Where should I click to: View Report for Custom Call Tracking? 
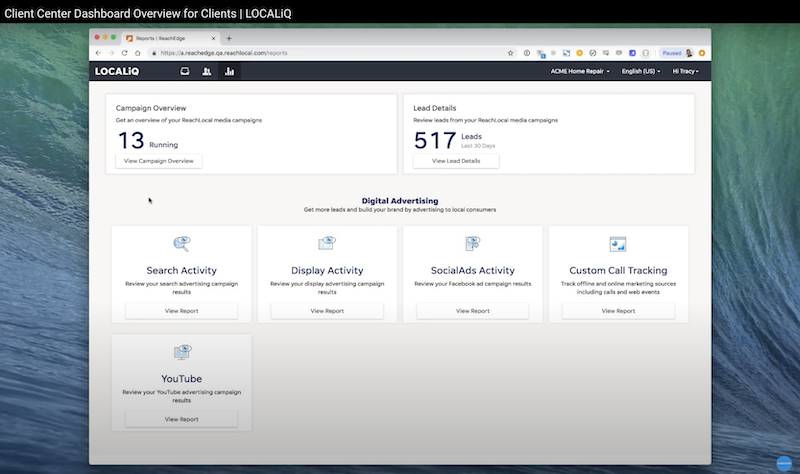coord(618,311)
